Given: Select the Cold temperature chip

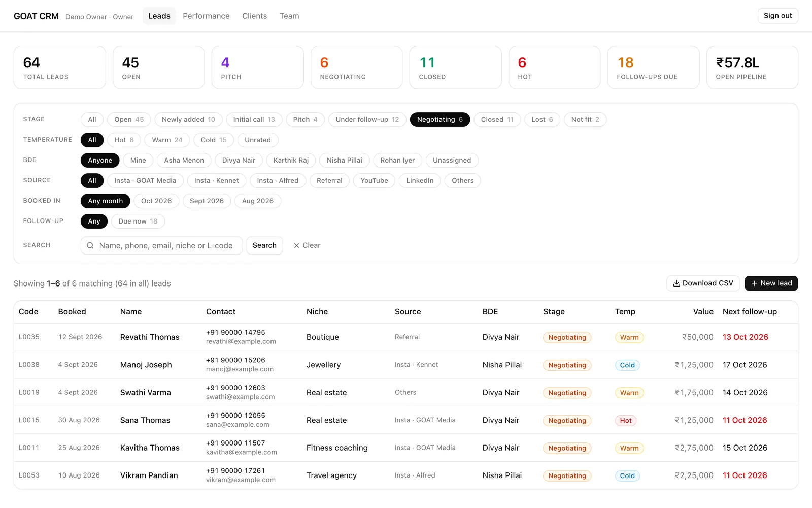Looking at the screenshot, I should click(x=214, y=140).
